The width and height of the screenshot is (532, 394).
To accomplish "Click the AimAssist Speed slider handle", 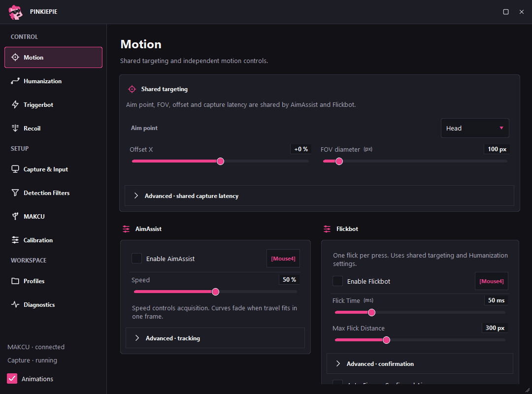I will coord(215,292).
